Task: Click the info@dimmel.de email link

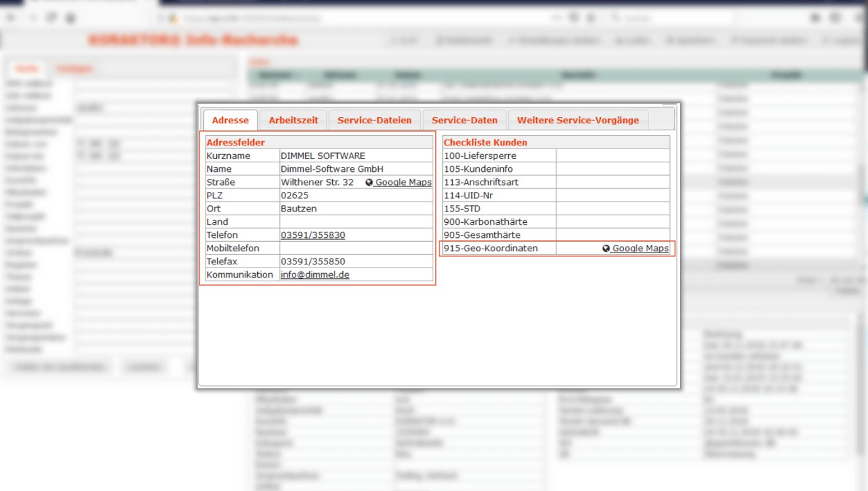Action: 314,275
